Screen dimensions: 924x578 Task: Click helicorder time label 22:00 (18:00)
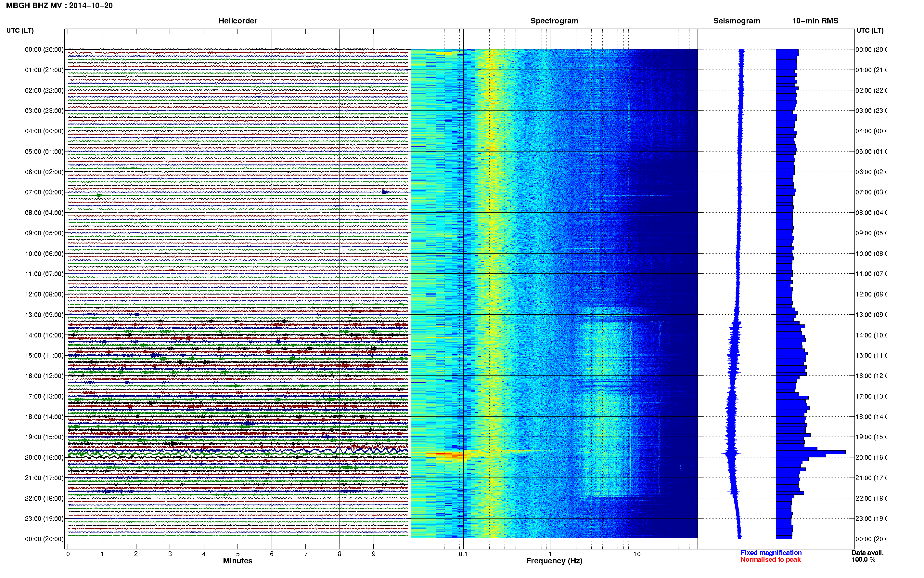44,498
